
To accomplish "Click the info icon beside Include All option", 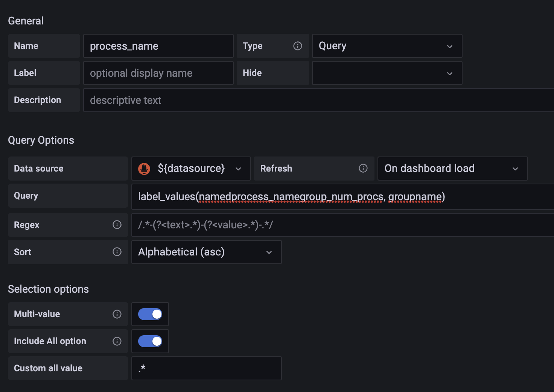I will 117,341.
